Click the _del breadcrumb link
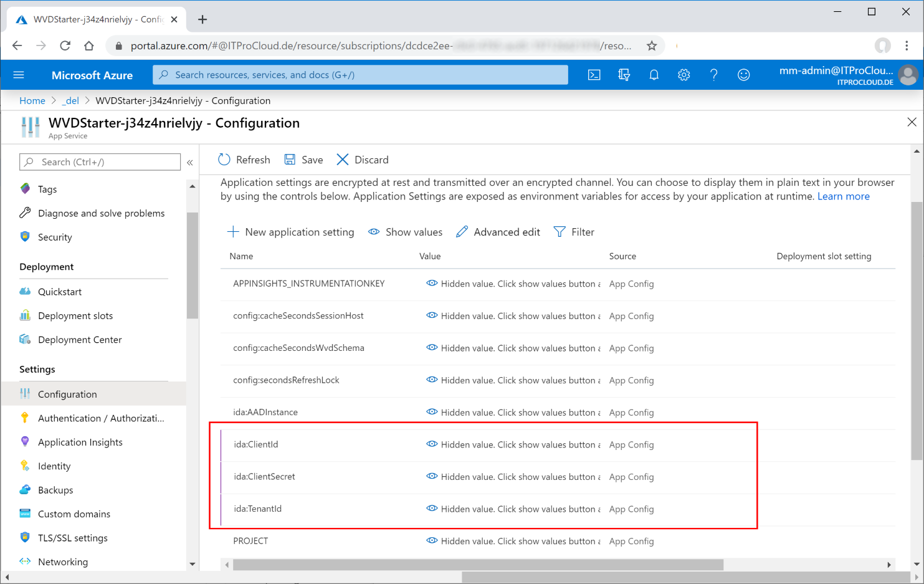 tap(70, 100)
